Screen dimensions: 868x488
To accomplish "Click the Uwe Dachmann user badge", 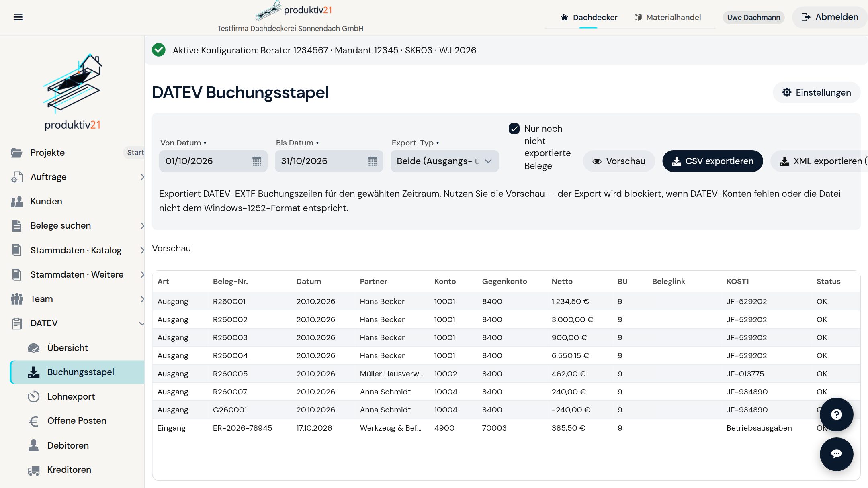I will [x=753, y=17].
